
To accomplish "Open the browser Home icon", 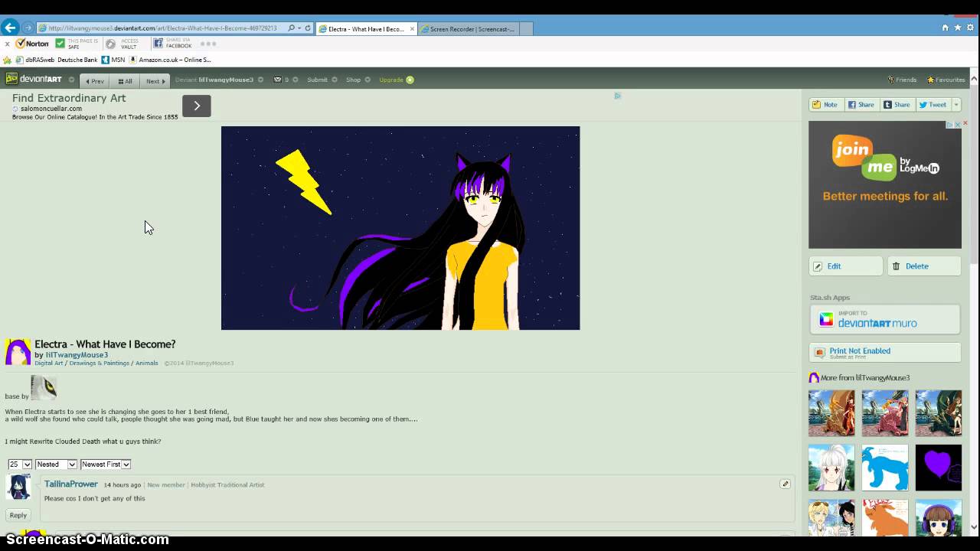I will (x=946, y=28).
